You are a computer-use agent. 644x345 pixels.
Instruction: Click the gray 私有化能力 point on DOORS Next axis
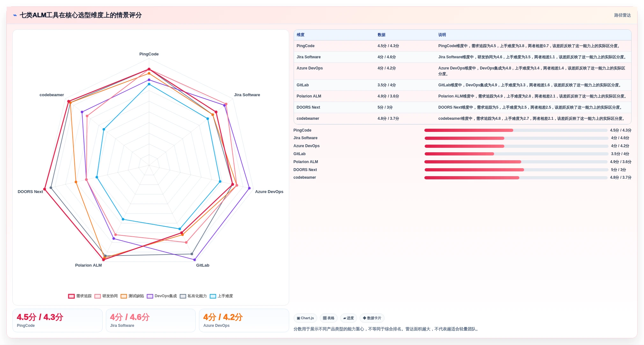[51, 188]
